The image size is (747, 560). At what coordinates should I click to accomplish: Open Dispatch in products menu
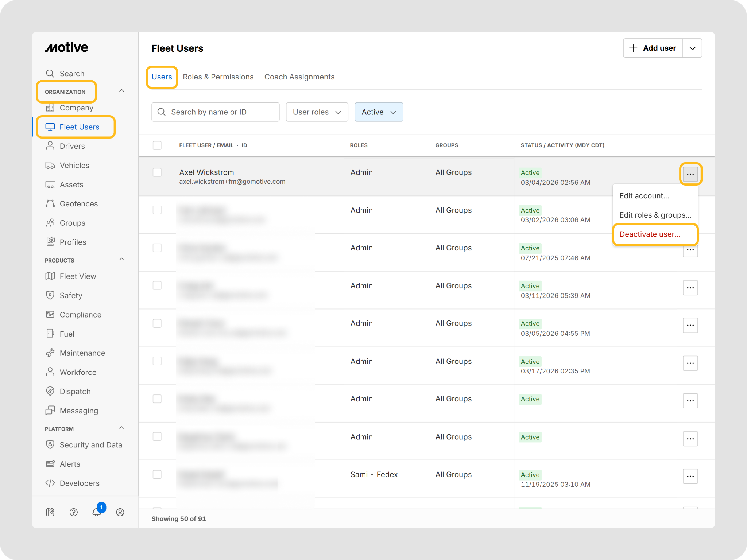click(75, 391)
